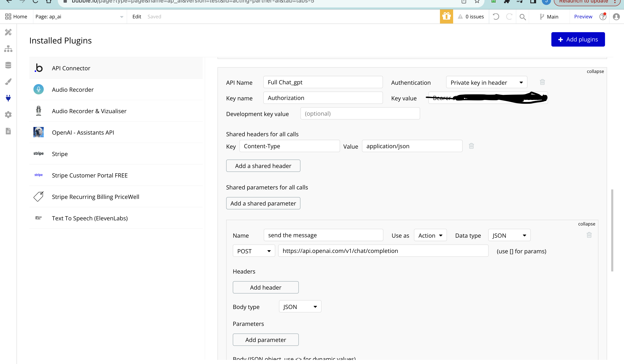This screenshot has height=364, width=624.
Task: Click the API endpoint URL field
Action: (x=383, y=251)
